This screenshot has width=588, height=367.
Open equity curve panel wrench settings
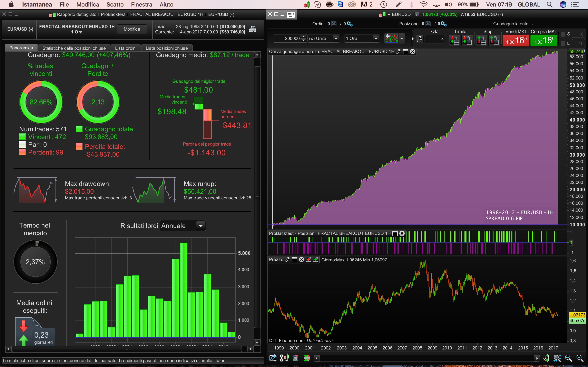tap(399, 51)
